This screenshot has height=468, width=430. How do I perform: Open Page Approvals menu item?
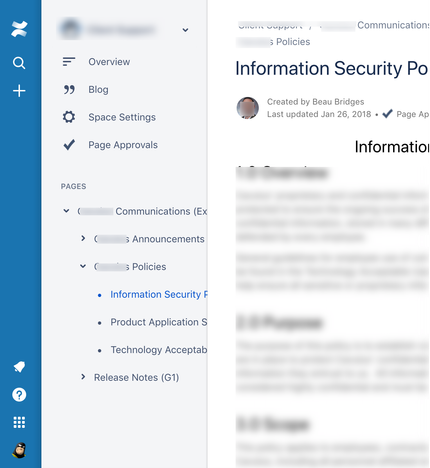(123, 145)
